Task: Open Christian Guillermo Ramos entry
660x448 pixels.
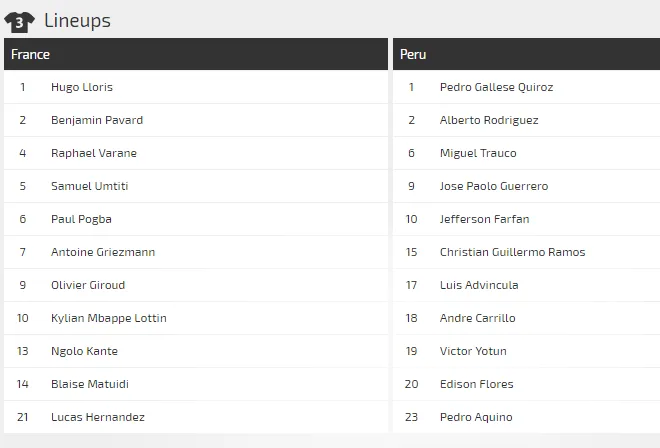Action: 512,252
